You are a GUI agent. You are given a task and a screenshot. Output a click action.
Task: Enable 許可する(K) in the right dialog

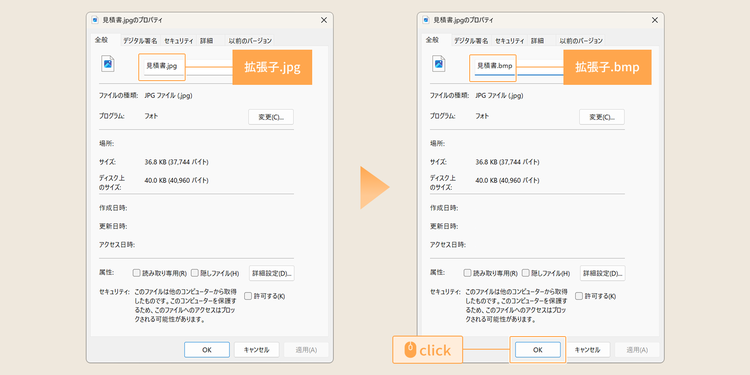(x=579, y=296)
